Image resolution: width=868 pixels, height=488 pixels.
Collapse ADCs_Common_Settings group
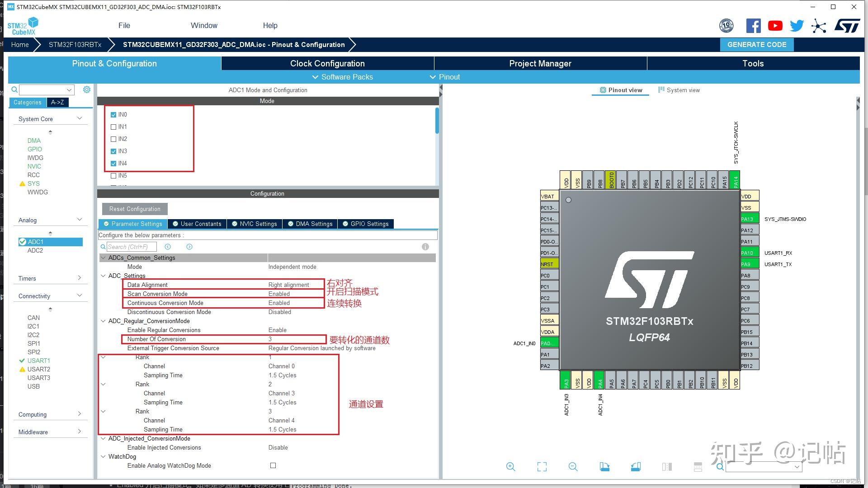coord(104,258)
